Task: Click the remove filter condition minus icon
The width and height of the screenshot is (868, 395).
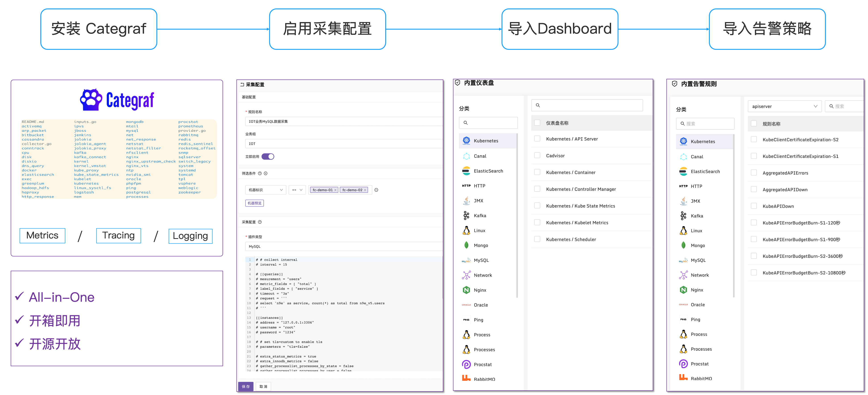Action: (x=376, y=190)
